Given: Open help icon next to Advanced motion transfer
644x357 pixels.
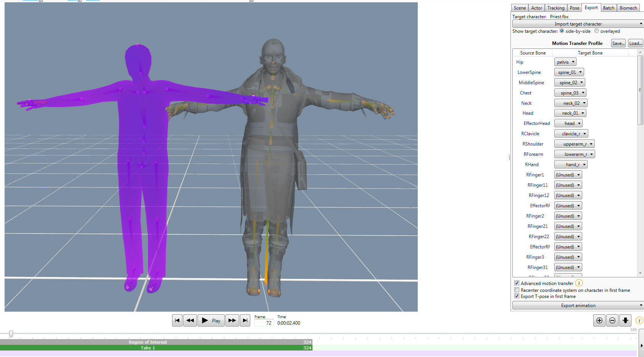Looking at the screenshot, I should coord(579,283).
